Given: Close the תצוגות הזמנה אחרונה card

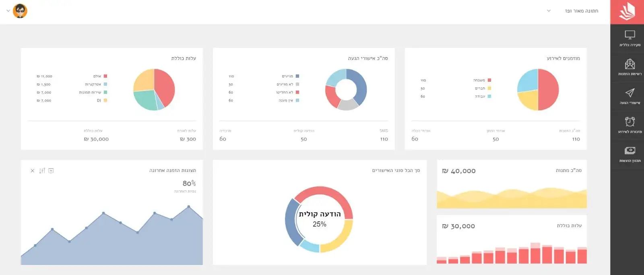Looking at the screenshot, I should tap(33, 171).
